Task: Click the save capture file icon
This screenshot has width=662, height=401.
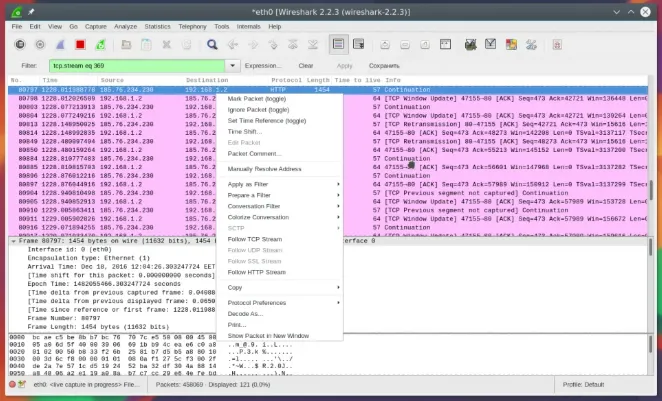Action: coord(146,44)
